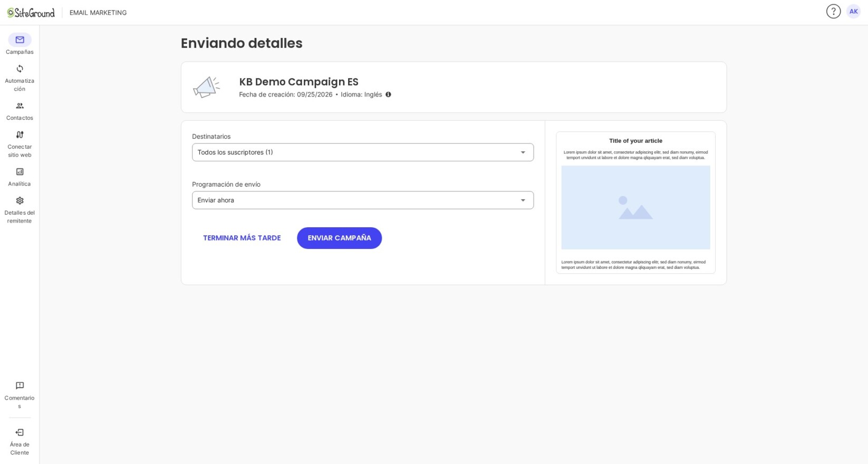Show the Idioma info tooltip icon
The image size is (868, 464).
point(388,94)
